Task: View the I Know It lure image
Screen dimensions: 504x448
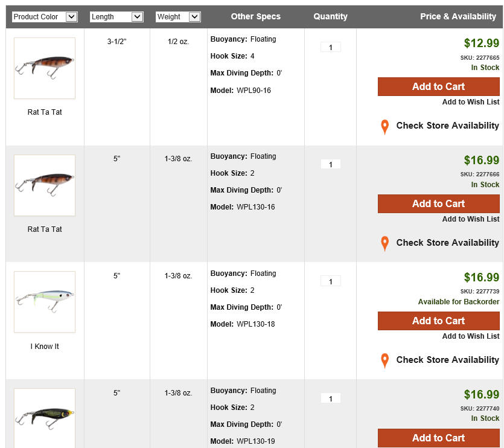Action: [45, 302]
